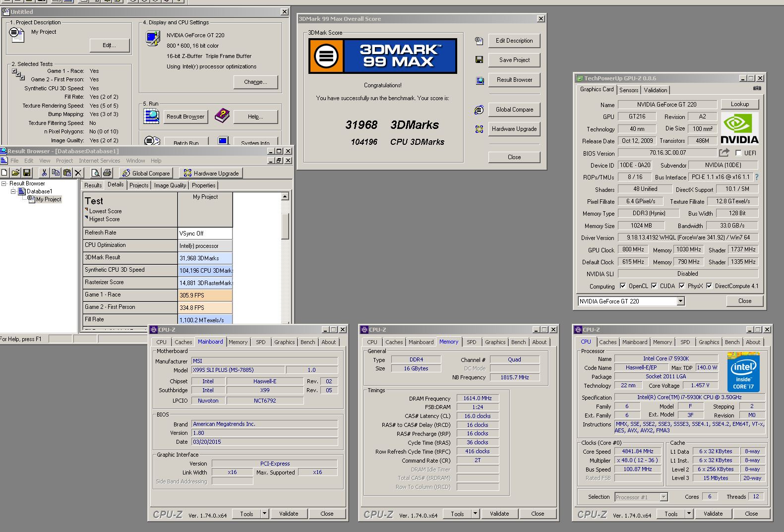Viewport: 784px width, 532px height.
Task: Click the Game 2 334.8 FPS cell
Action: [x=205, y=307]
